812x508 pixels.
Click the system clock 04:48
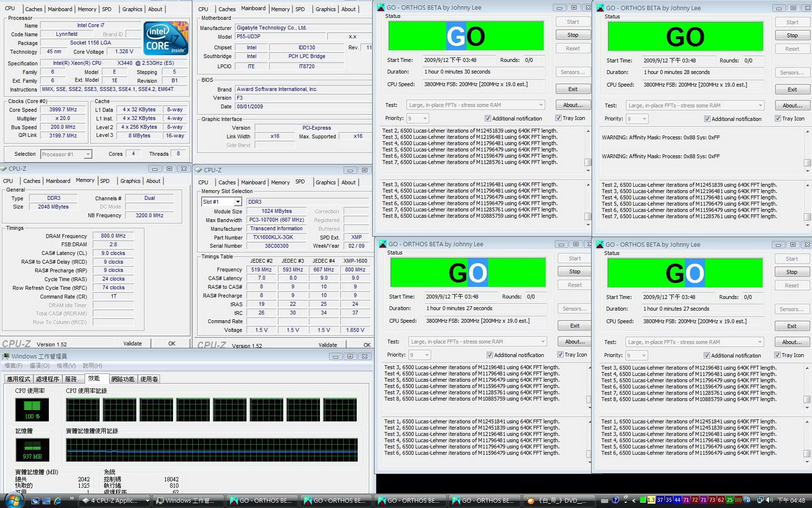point(791,500)
